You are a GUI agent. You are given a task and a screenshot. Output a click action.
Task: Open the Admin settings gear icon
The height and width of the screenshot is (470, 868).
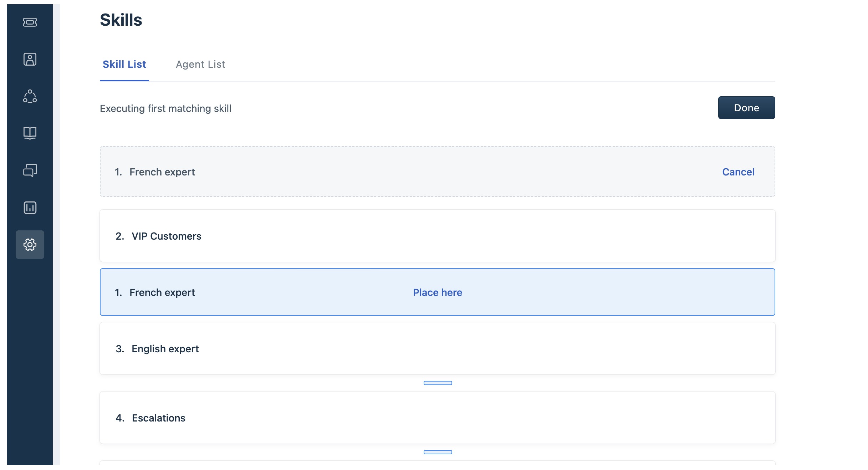[30, 245]
